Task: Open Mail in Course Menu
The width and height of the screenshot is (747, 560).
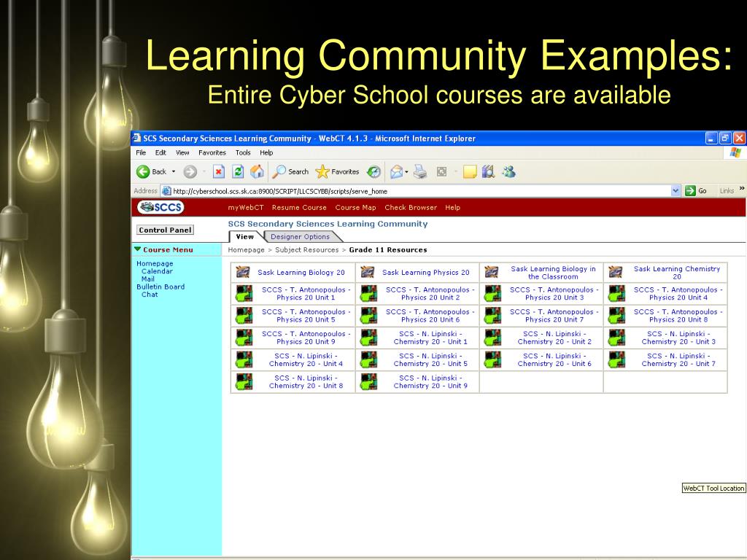Action: coord(147,279)
